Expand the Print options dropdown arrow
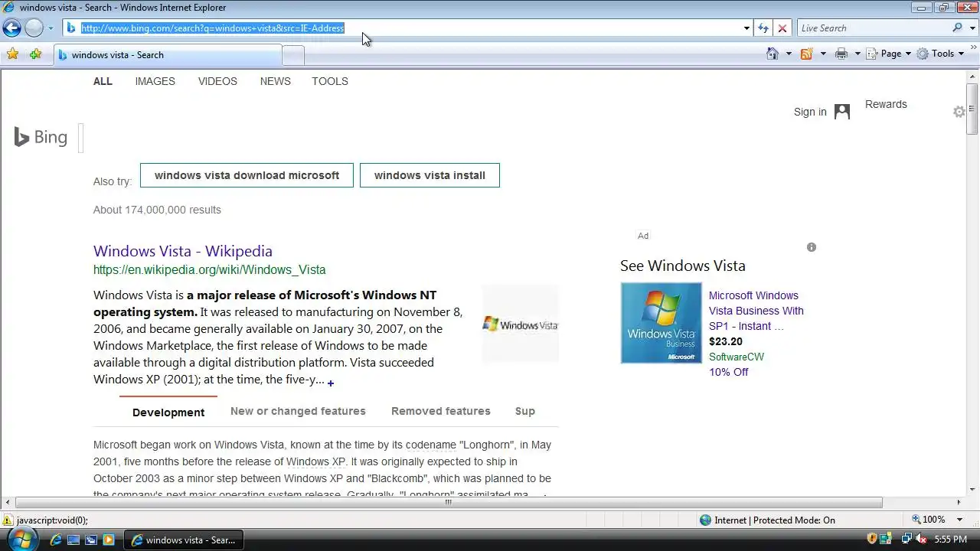The height and width of the screenshot is (551, 980). [x=857, y=54]
